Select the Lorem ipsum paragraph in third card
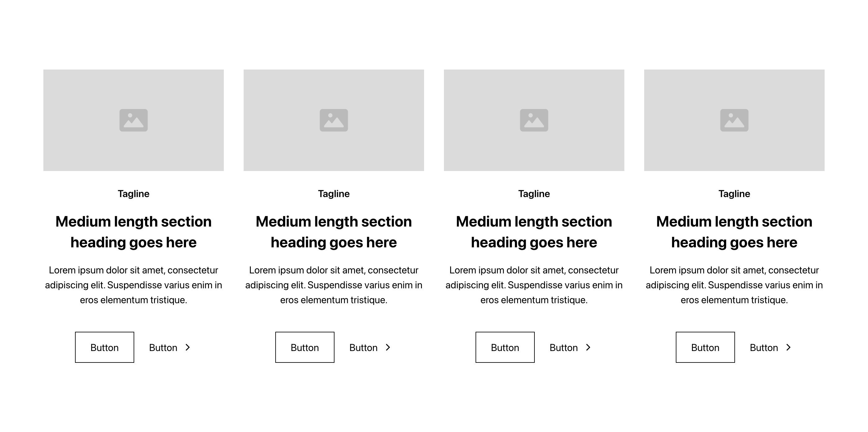This screenshot has width=868, height=432. click(534, 285)
